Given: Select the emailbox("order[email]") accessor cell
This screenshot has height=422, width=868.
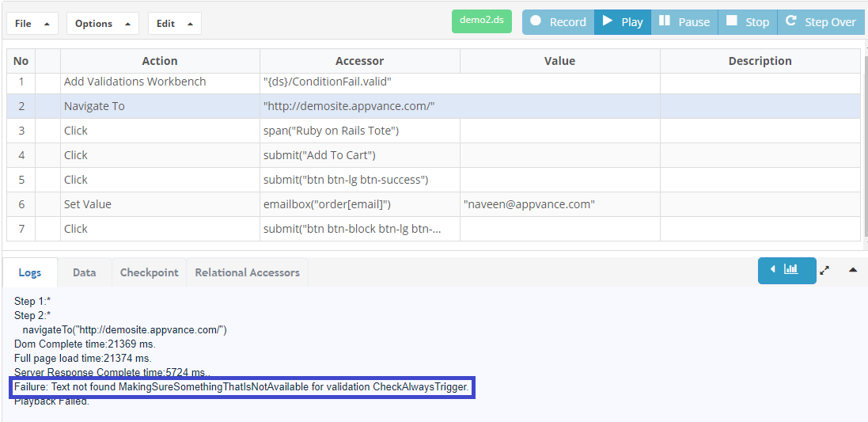Looking at the screenshot, I should click(x=360, y=204).
